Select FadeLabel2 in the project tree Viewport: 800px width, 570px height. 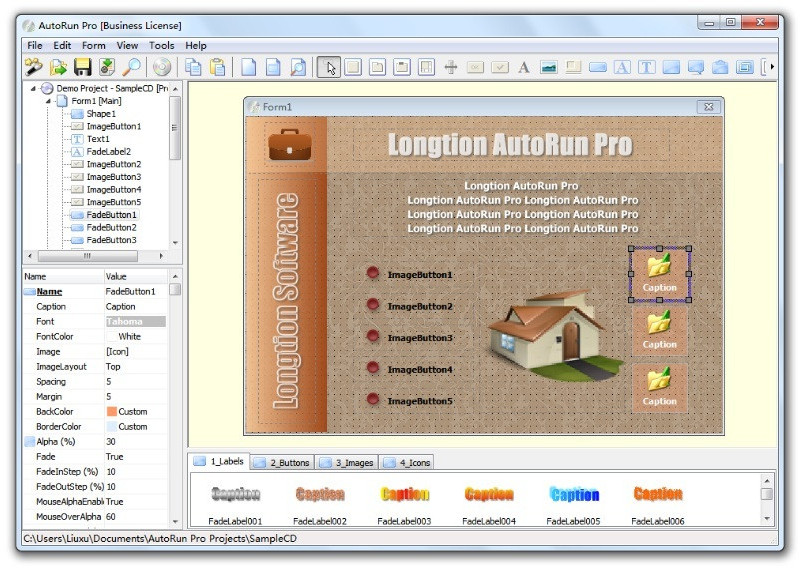(109, 152)
